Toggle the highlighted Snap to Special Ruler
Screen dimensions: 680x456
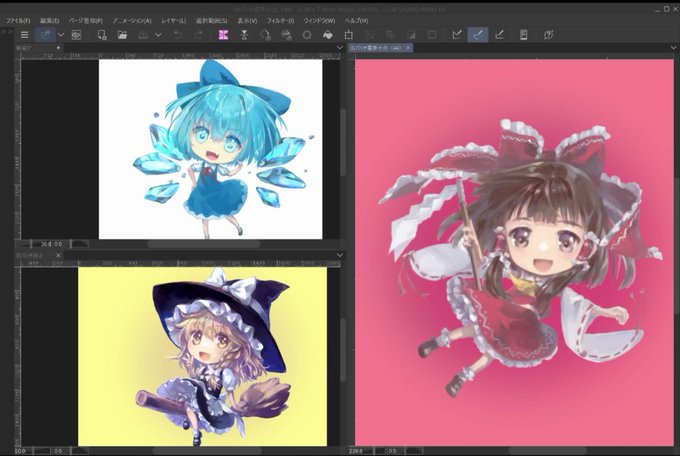click(478, 35)
